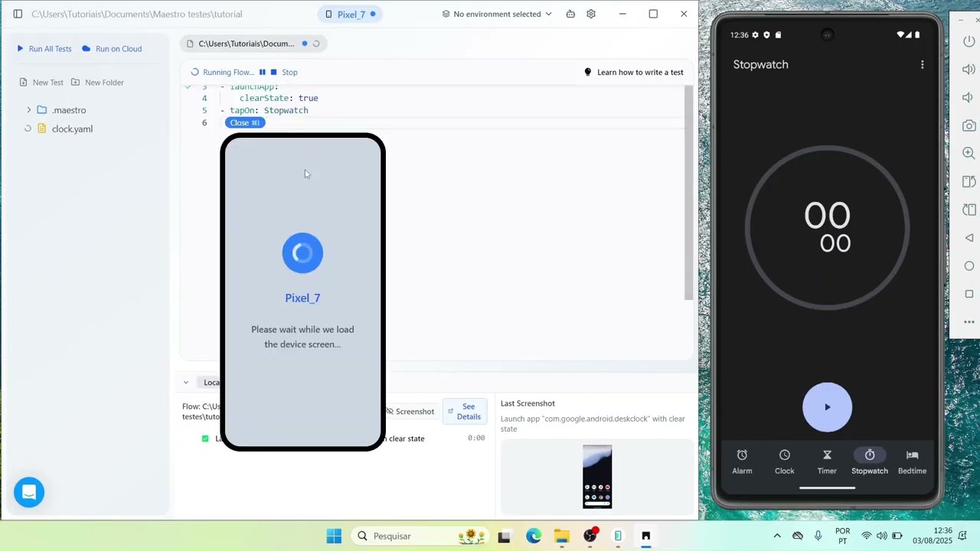Open the POR PT language switcher

pyautogui.click(x=842, y=536)
